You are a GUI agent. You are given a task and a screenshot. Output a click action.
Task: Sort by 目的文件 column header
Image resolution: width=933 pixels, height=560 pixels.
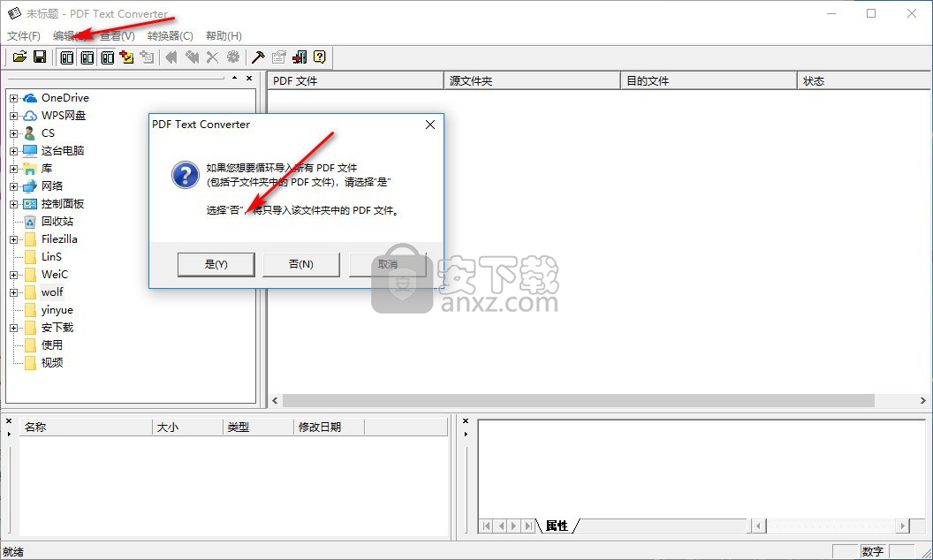709,81
